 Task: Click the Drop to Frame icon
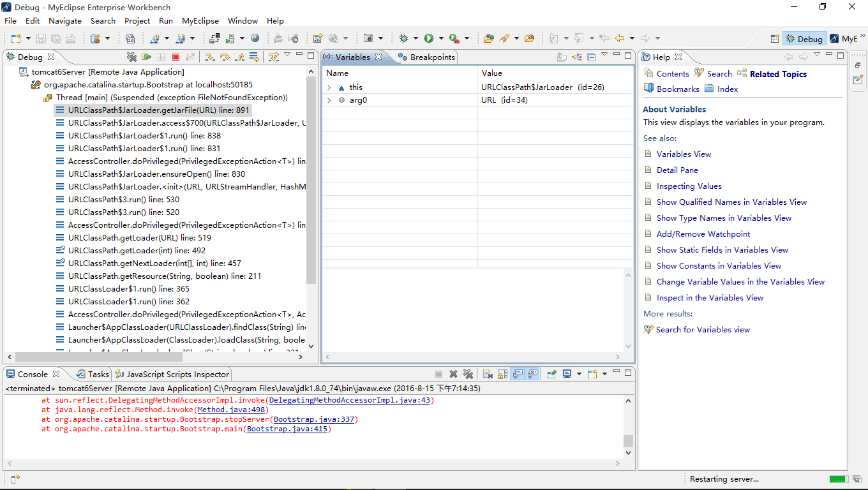(x=253, y=57)
